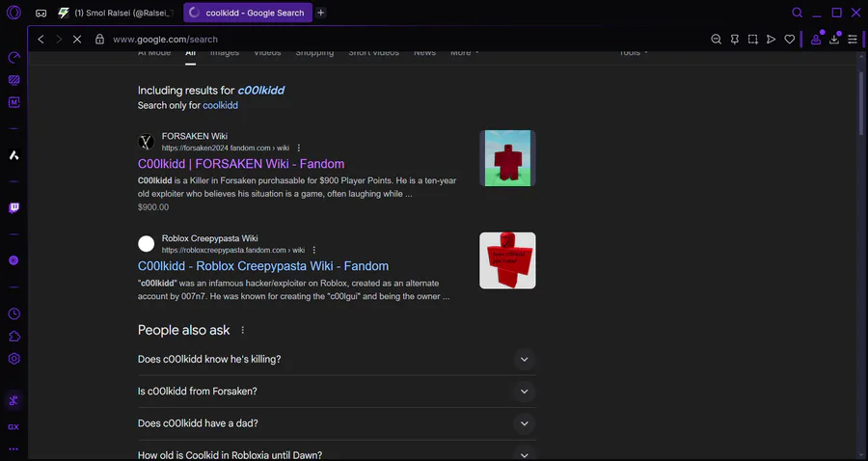Open the GX Cleaner sidebar icon
The width and height of the screenshot is (868, 461).
point(14,80)
